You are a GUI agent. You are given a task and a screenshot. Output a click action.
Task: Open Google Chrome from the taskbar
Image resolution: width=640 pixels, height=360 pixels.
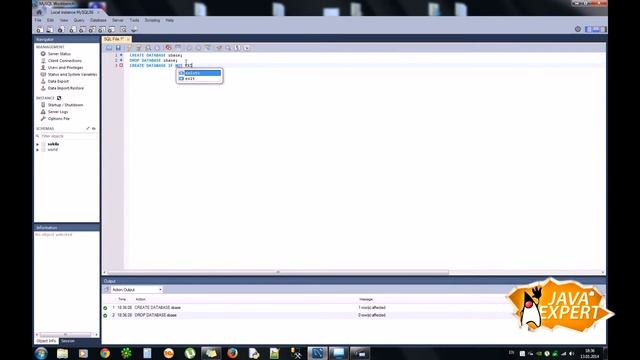[105, 353]
